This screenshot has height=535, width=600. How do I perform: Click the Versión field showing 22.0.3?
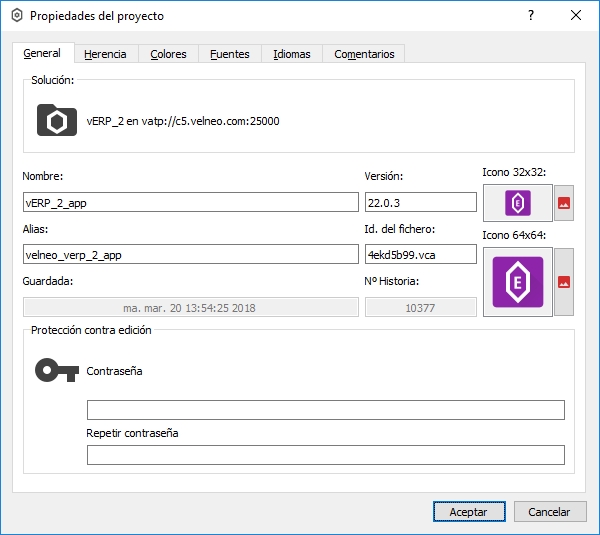tap(420, 202)
